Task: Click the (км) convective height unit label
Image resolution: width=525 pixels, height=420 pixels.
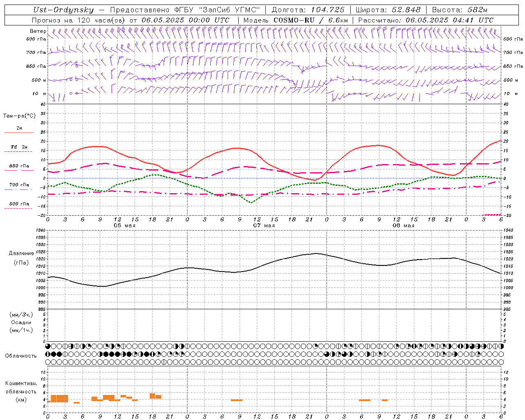Action: (x=21, y=399)
